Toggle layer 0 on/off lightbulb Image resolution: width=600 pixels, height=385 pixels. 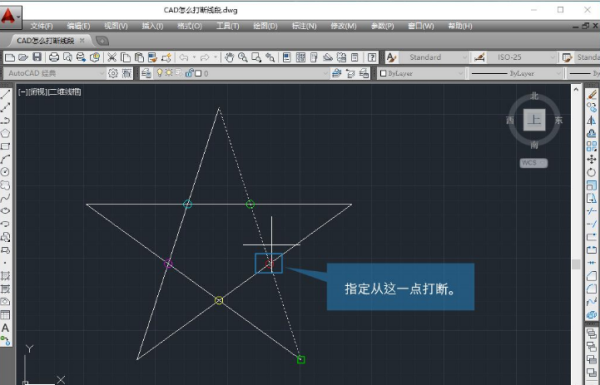pyautogui.click(x=160, y=73)
